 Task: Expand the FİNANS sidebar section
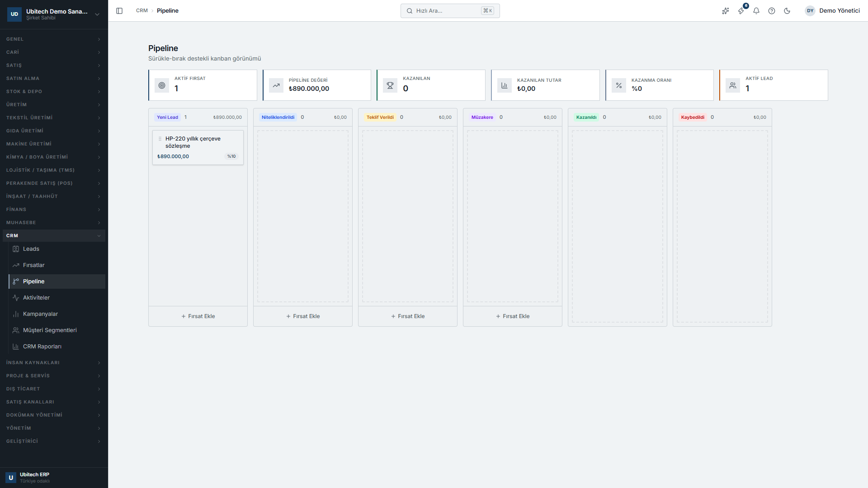(54, 210)
